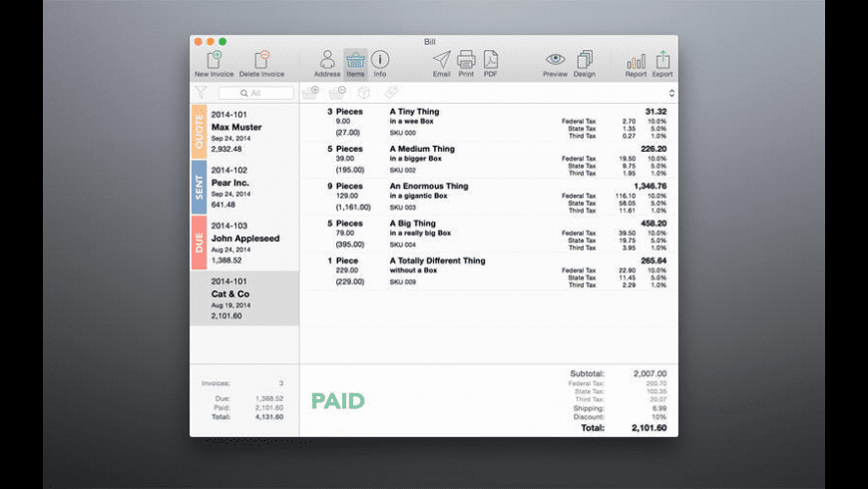
Task: Click sidebar Total 4,131.60
Action: (269, 417)
